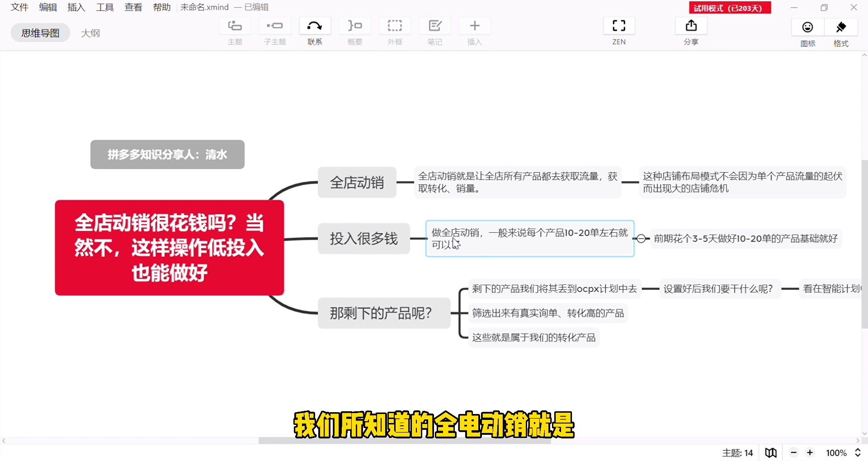The image size is (868, 461).
Task: Click the 分享 (Share) icon
Action: (691, 26)
